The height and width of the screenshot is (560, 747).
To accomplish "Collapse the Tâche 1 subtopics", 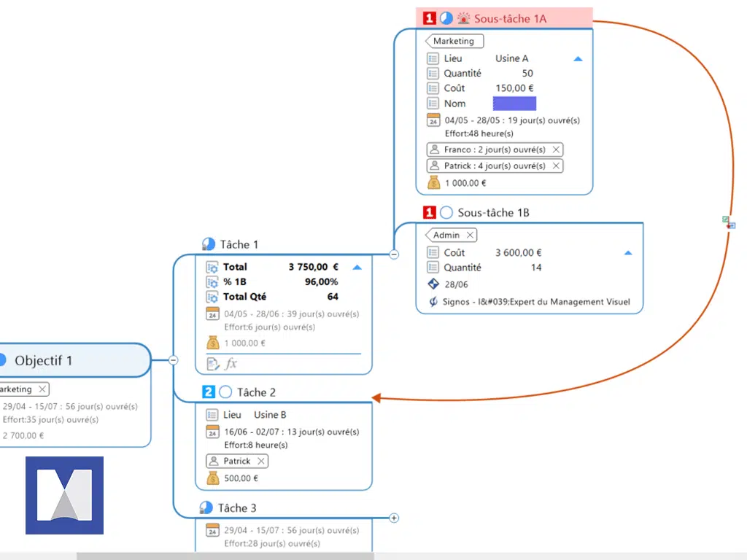I will pos(394,254).
